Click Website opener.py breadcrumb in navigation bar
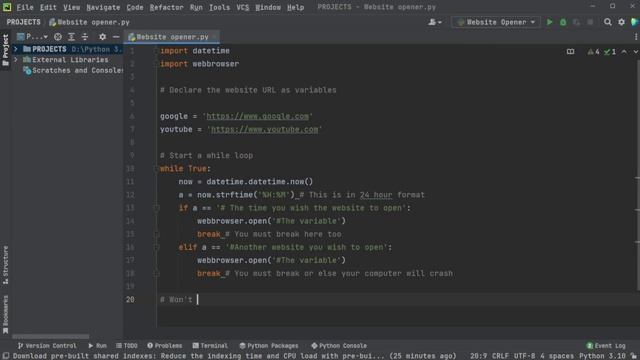The width and height of the screenshot is (640, 360). 89,22
